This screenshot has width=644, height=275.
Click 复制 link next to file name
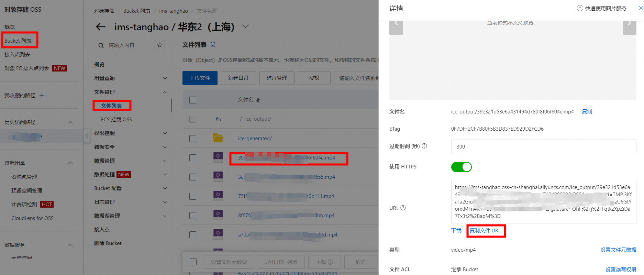587,112
